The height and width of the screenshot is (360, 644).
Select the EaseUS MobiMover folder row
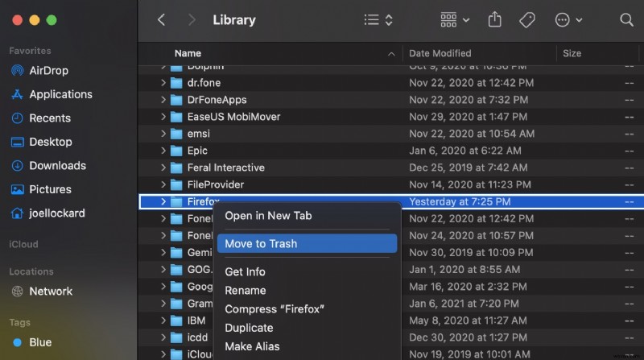(228, 117)
